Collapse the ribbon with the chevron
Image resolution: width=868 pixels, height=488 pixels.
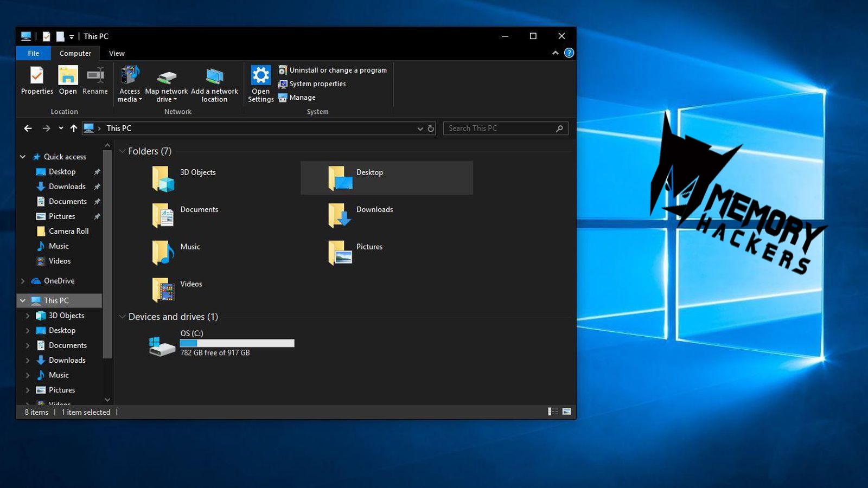pos(555,53)
